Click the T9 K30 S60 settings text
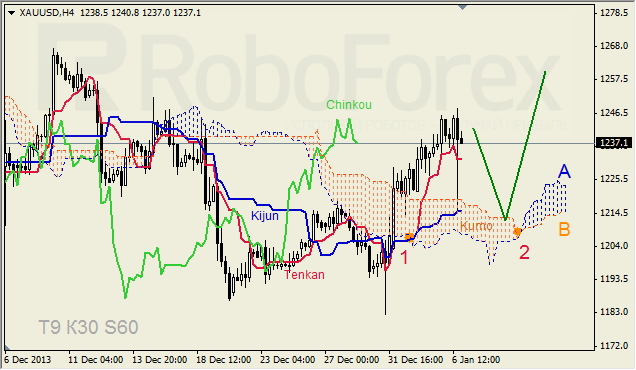 click(x=88, y=327)
